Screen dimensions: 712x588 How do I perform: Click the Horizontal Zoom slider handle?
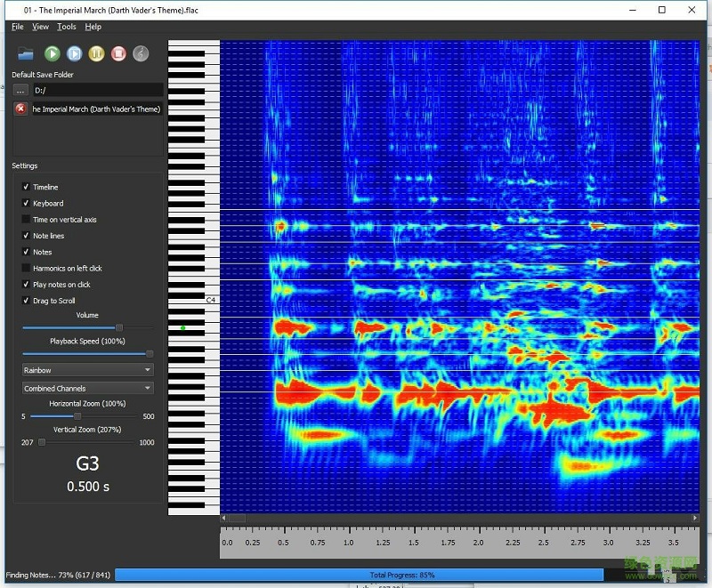(x=77, y=416)
